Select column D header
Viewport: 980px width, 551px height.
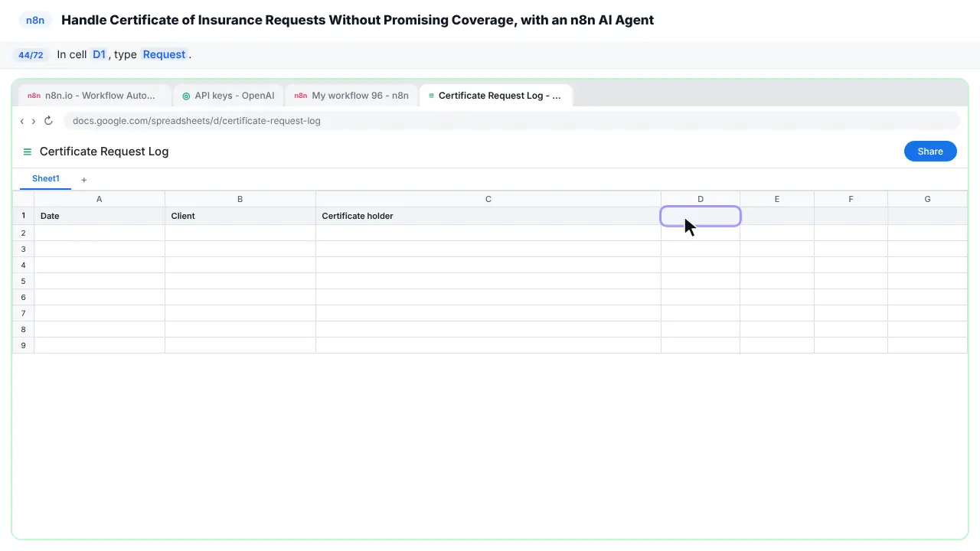click(x=701, y=199)
